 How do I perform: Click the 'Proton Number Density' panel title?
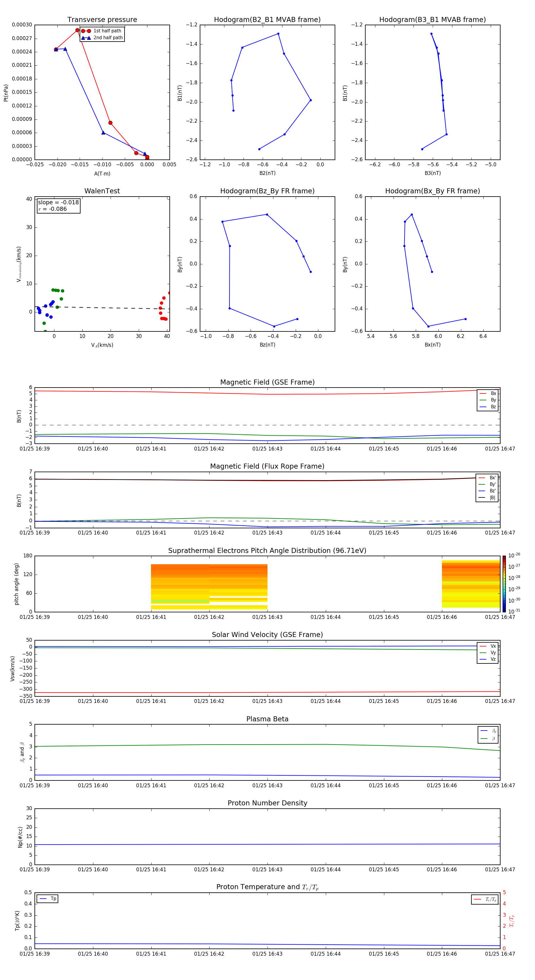pyautogui.click(x=267, y=803)
